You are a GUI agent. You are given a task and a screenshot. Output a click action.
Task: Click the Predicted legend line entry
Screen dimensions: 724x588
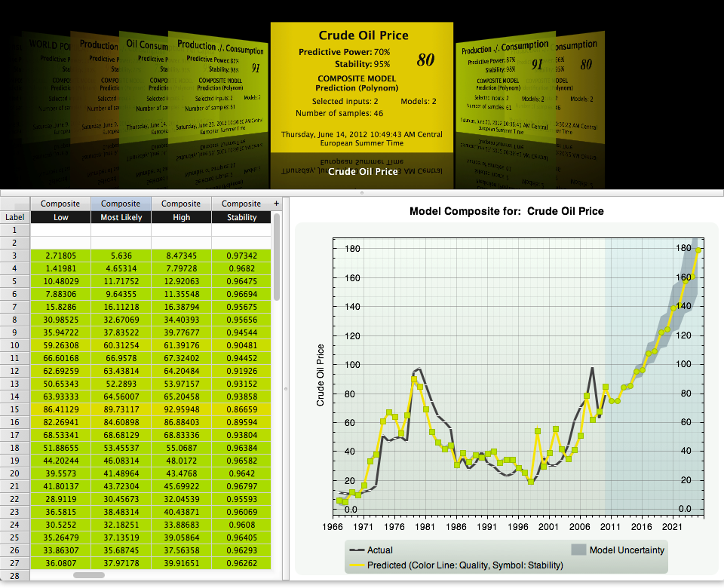(x=456, y=565)
